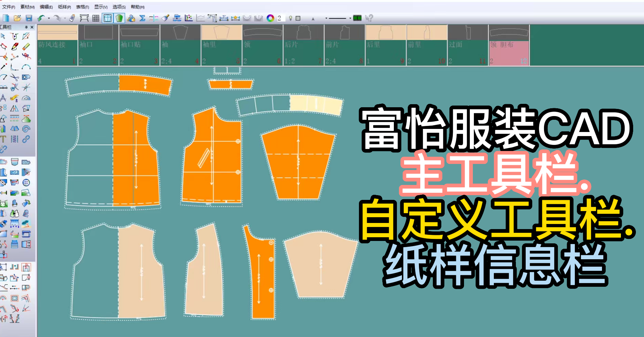This screenshot has height=337, width=644.
Task: Open the 编辑(E) menu
Action: coord(46,7)
